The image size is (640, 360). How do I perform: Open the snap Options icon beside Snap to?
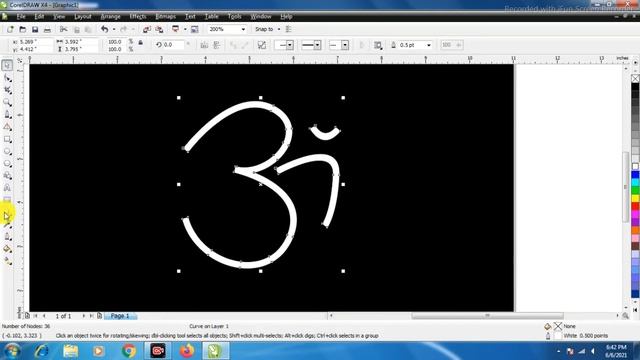tap(289, 29)
